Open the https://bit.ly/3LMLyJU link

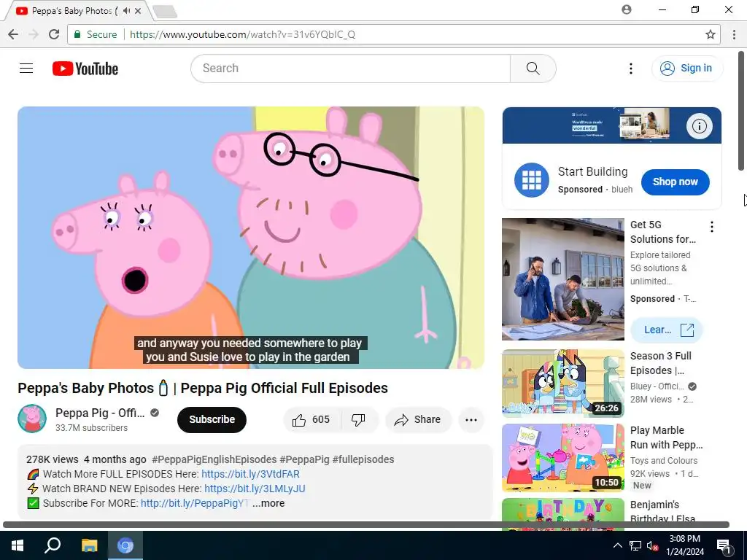coord(255,489)
